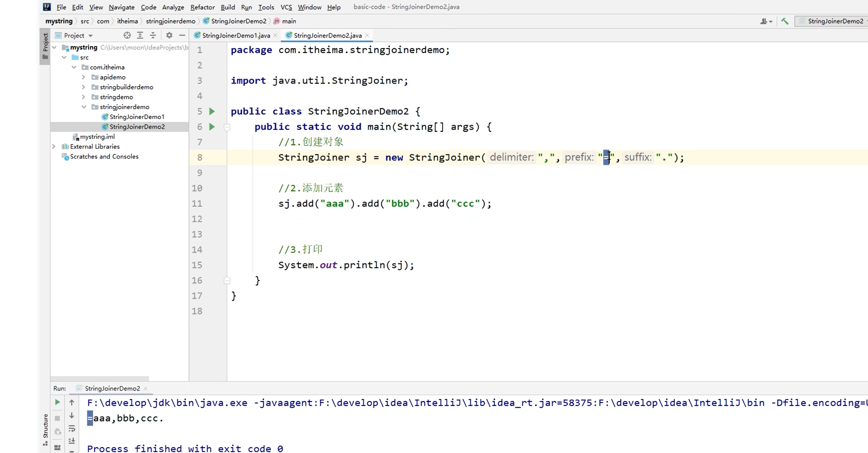Rerun StringJoinerDemo2 with green play icon

pos(57,402)
